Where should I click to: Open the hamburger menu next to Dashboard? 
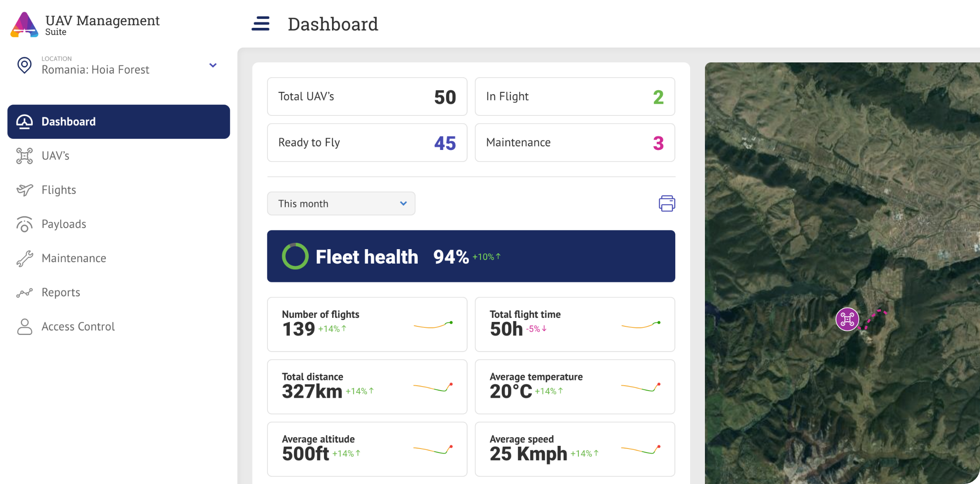260,24
